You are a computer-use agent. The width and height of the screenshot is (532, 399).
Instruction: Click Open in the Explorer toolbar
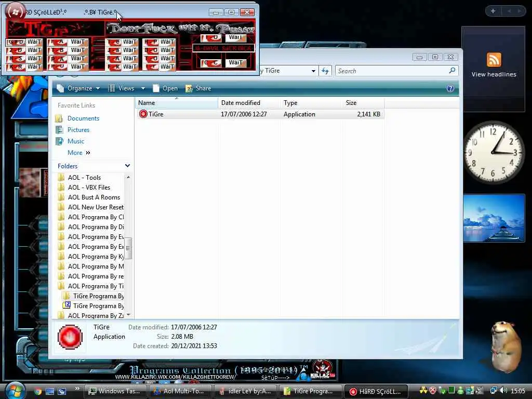(x=165, y=88)
